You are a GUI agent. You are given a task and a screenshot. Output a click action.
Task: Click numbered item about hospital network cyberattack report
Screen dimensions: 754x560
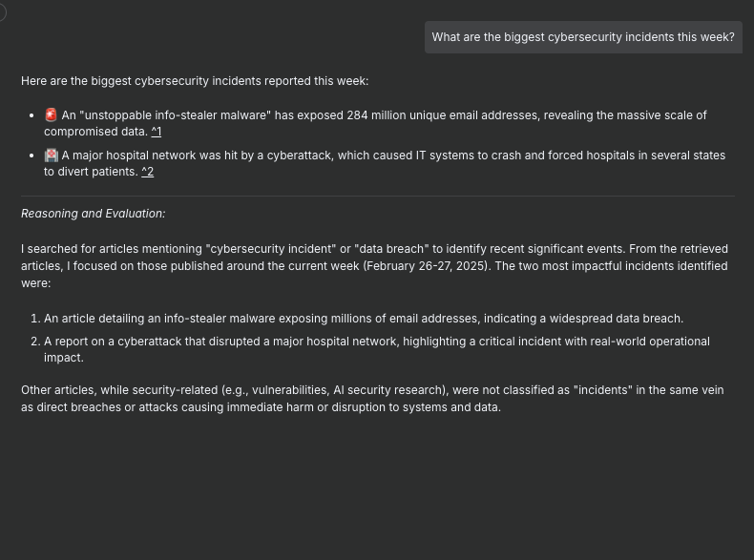tap(377, 349)
